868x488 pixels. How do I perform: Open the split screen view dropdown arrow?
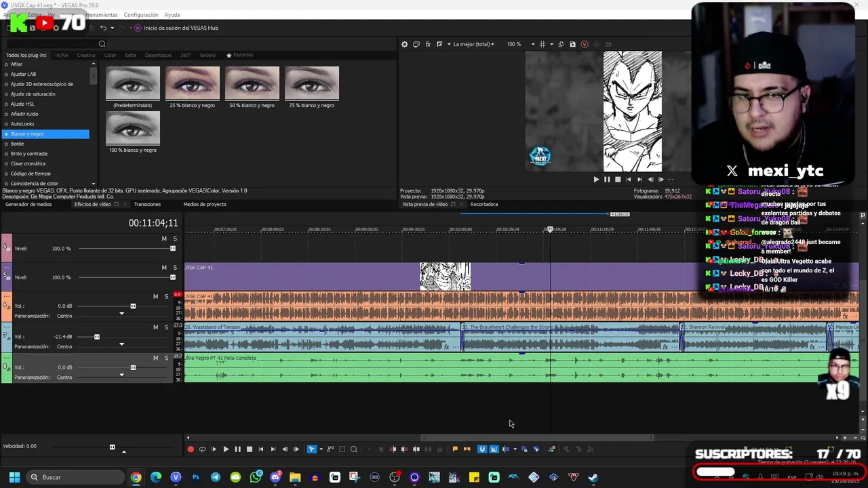click(448, 44)
